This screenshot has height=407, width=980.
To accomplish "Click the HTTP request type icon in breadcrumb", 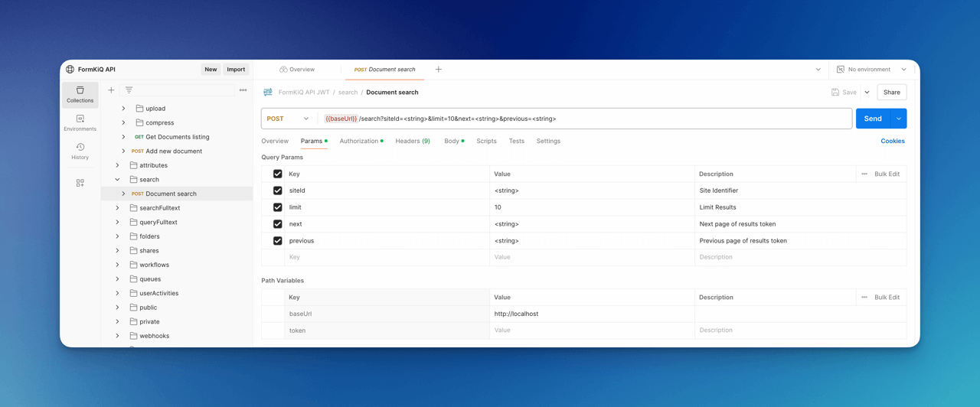I will [x=267, y=93].
